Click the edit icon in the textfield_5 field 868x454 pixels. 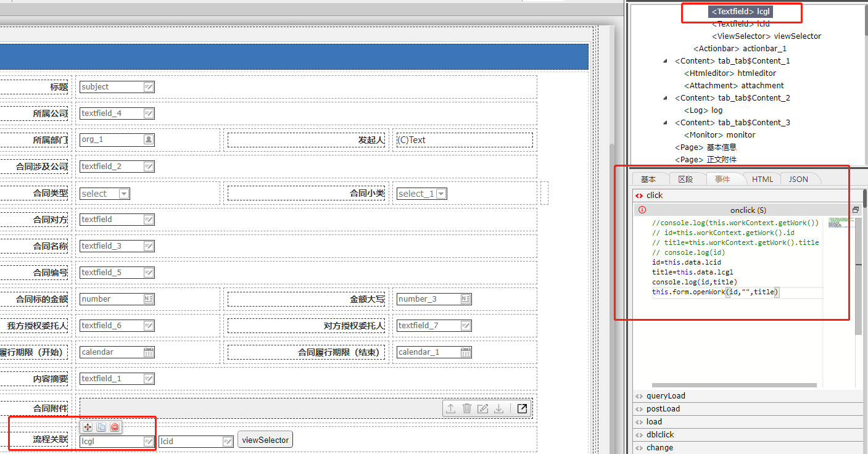point(148,273)
